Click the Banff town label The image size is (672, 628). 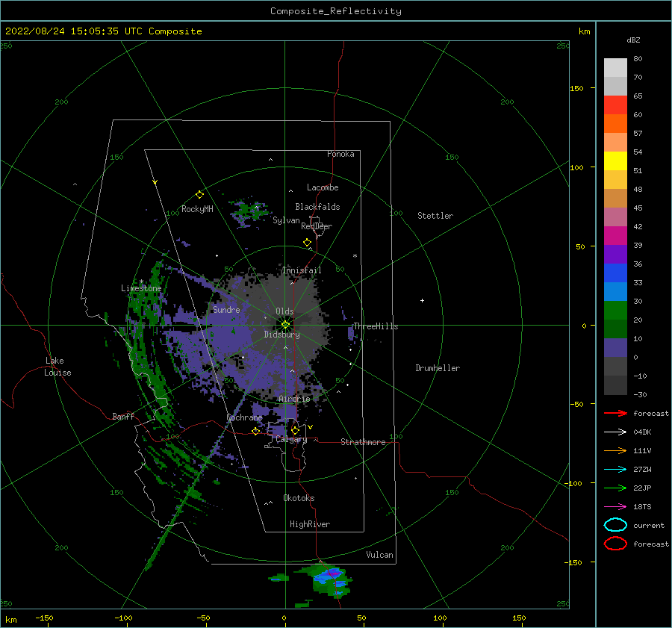123,416
